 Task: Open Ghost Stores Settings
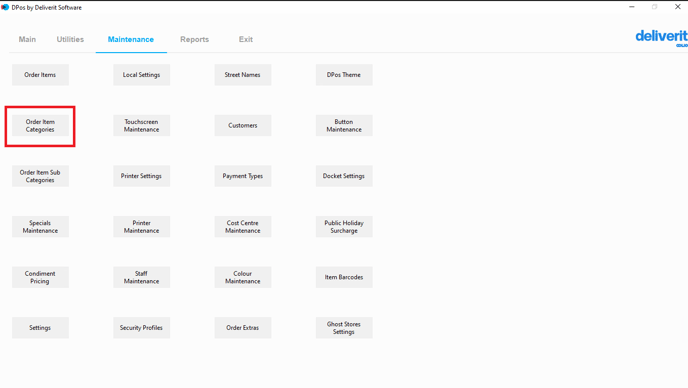(344, 328)
